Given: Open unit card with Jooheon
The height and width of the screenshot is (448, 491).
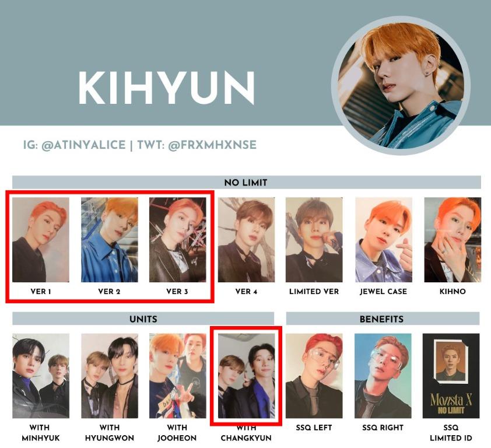Looking at the screenshot, I should coord(177,376).
